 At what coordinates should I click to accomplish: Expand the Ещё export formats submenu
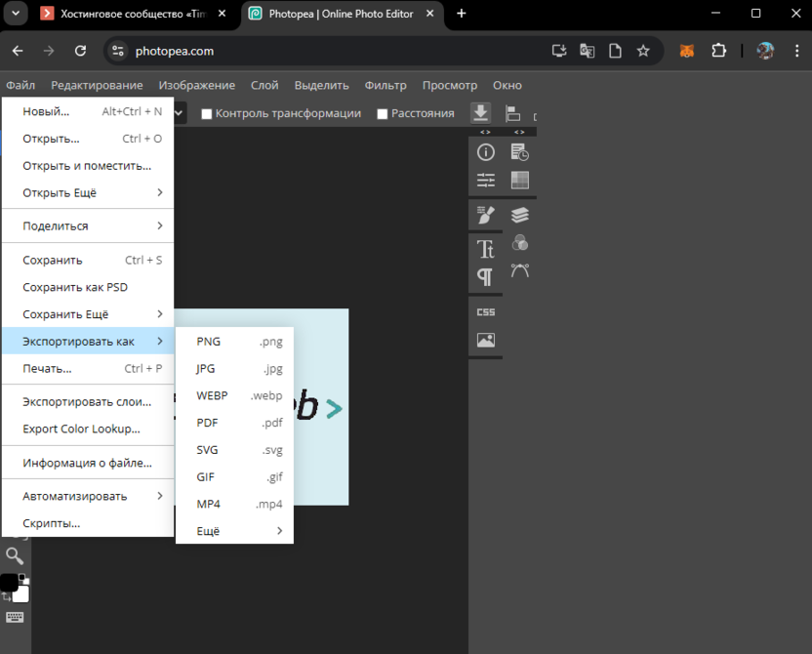pyautogui.click(x=234, y=531)
